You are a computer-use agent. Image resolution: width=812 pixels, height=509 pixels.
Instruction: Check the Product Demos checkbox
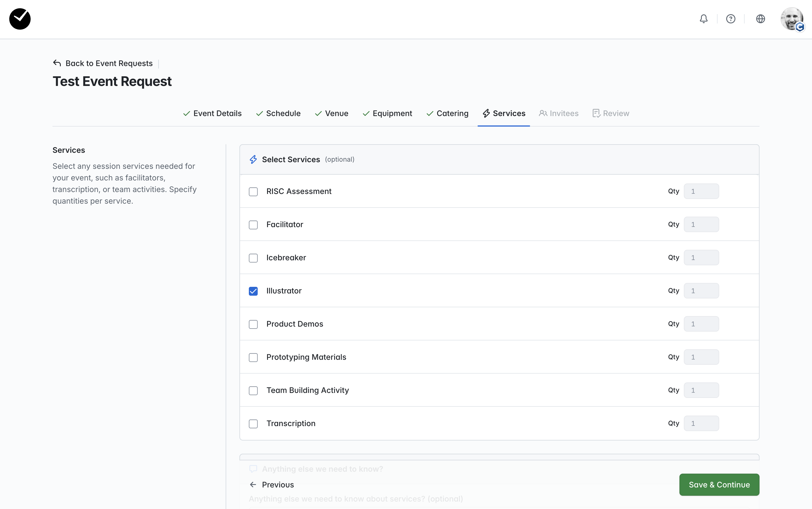[x=253, y=324]
